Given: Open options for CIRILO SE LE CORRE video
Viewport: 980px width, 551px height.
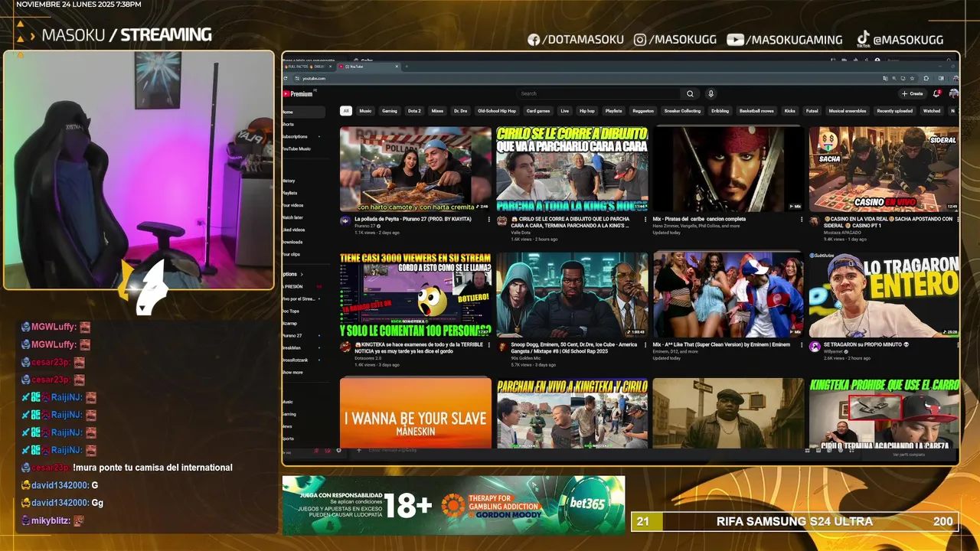Looking at the screenshot, I should point(645,219).
